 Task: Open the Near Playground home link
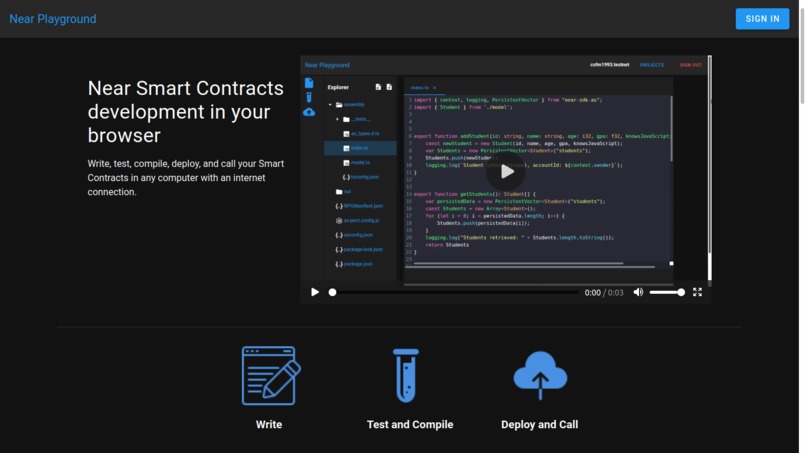pyautogui.click(x=53, y=19)
